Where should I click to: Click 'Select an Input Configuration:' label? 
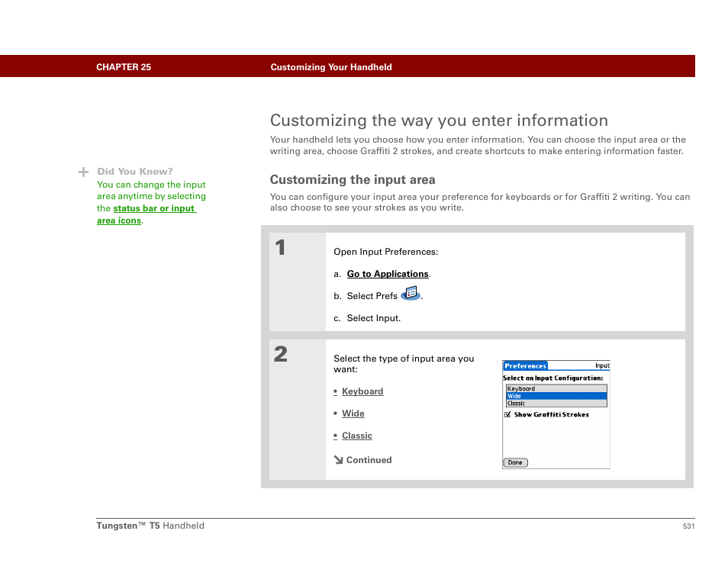click(x=553, y=378)
